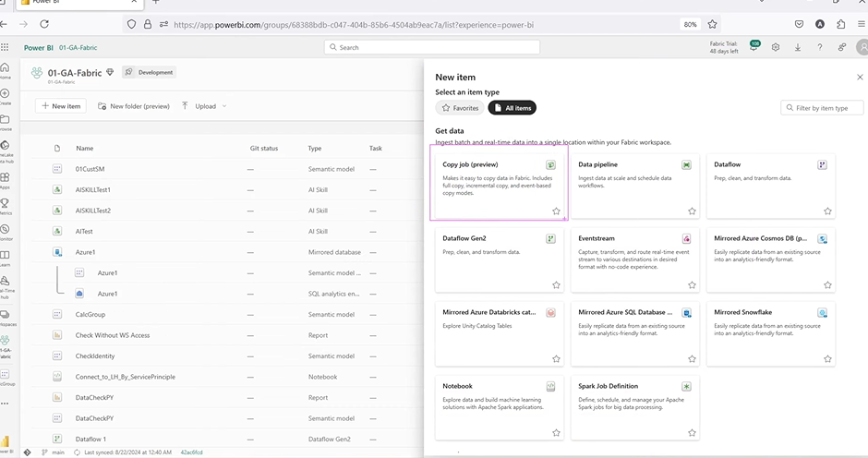Open the Workspaces icon in sidebar

5,317
